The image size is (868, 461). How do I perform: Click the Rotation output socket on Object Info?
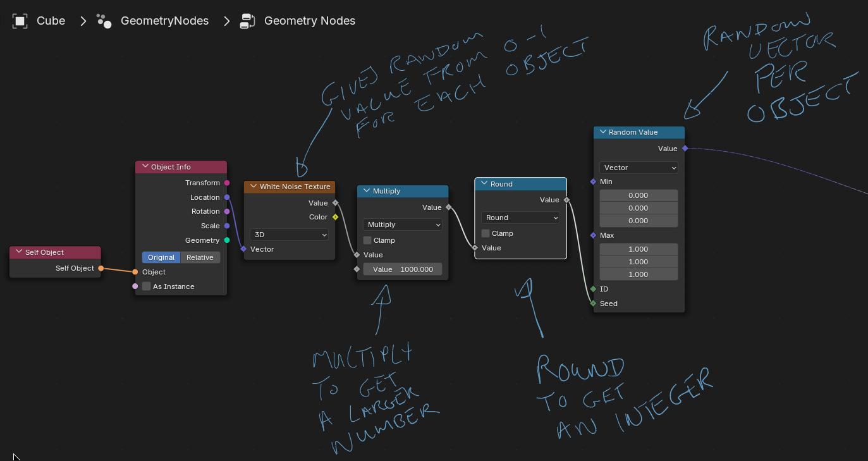(x=227, y=211)
